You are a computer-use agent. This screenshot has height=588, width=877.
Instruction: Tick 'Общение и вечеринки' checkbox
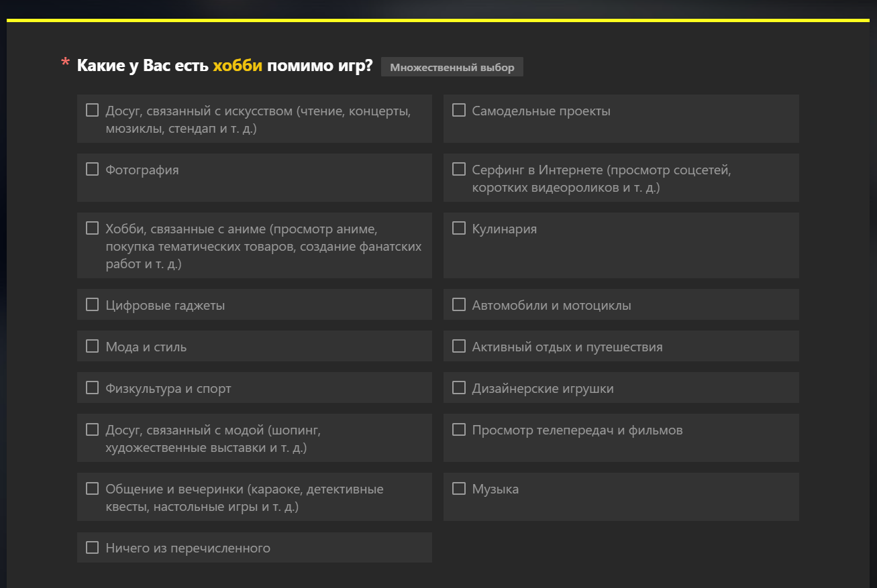93,489
